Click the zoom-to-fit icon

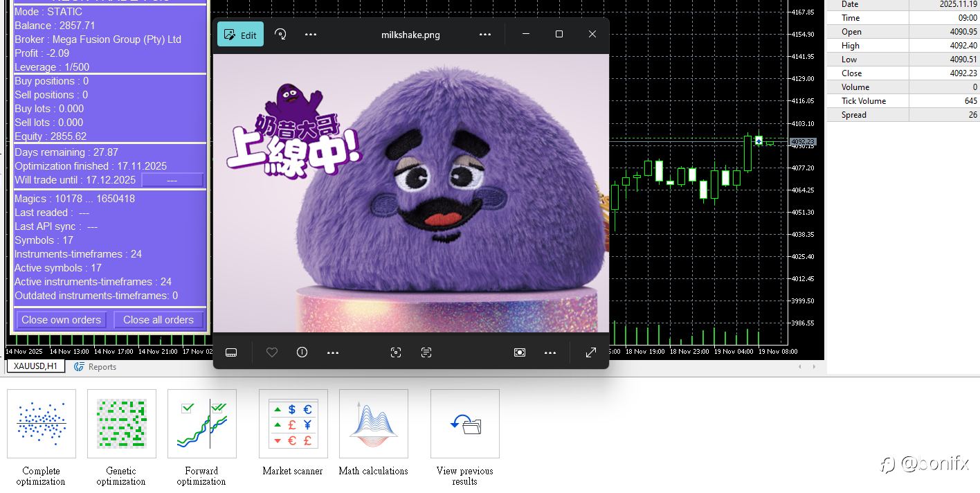point(520,352)
